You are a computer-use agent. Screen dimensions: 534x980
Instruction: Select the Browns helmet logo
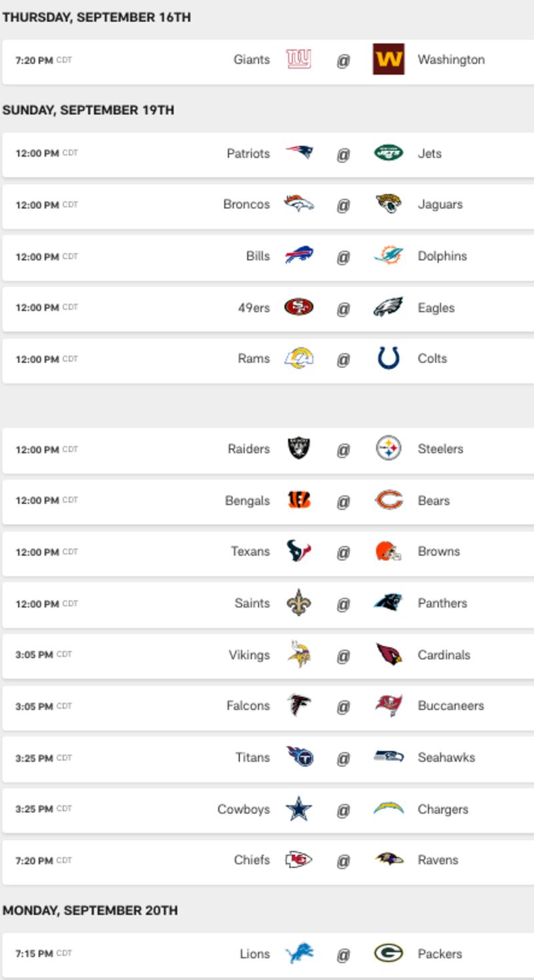(388, 551)
